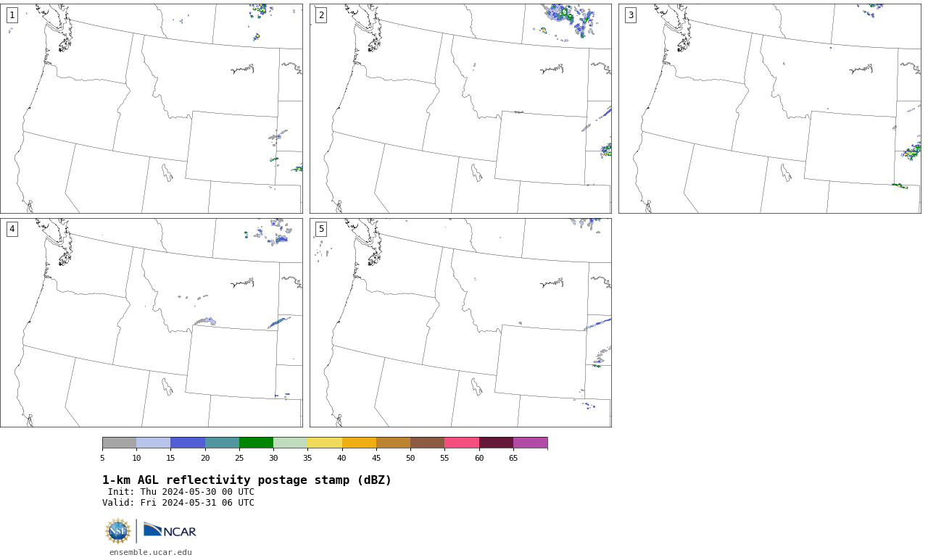Click the light blue 10-15 dBZ swatch
The width and height of the screenshot is (928, 560).
[x=153, y=443]
